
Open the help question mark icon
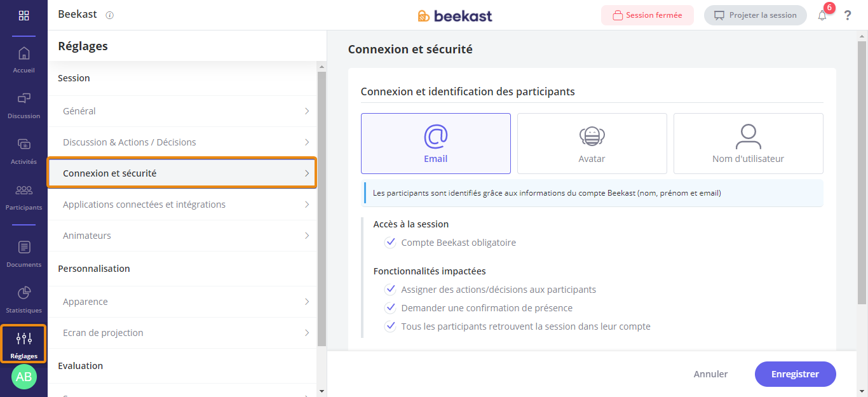[x=848, y=15]
